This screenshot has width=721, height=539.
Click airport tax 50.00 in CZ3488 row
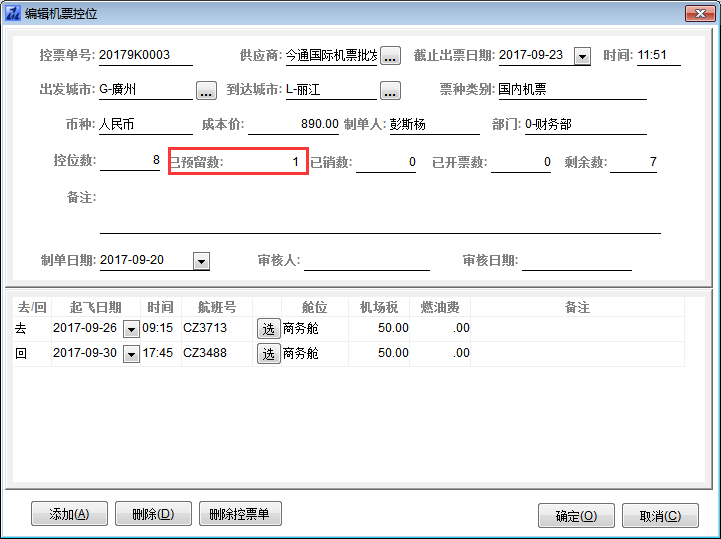coord(379,354)
